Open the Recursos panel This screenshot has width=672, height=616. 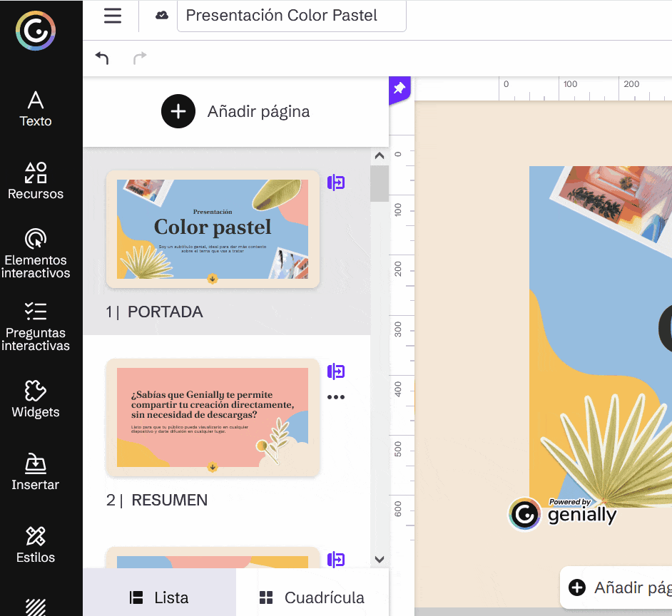pyautogui.click(x=36, y=181)
